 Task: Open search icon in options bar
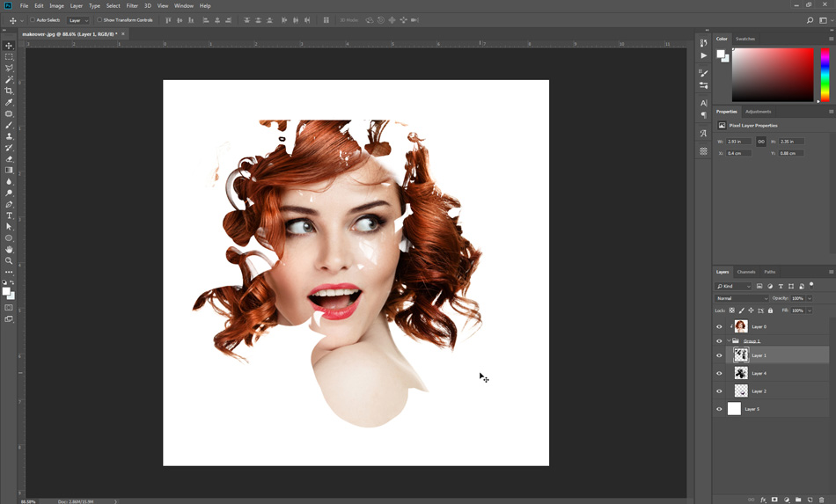click(x=810, y=19)
